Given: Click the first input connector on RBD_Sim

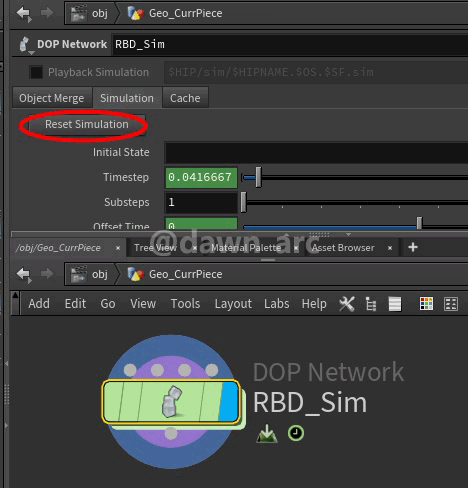Looking at the screenshot, I should pyautogui.click(x=130, y=370).
